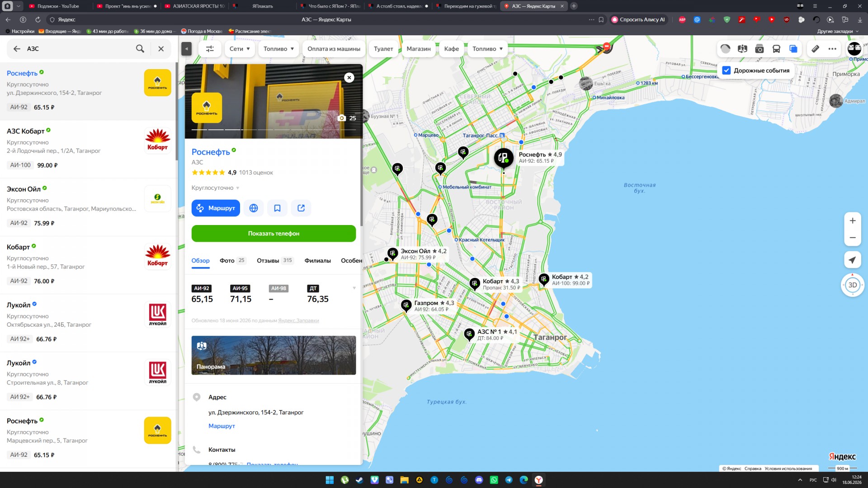The width and height of the screenshot is (868, 488).
Task: Open the Топливо dropdown next to Сети
Action: (x=279, y=49)
